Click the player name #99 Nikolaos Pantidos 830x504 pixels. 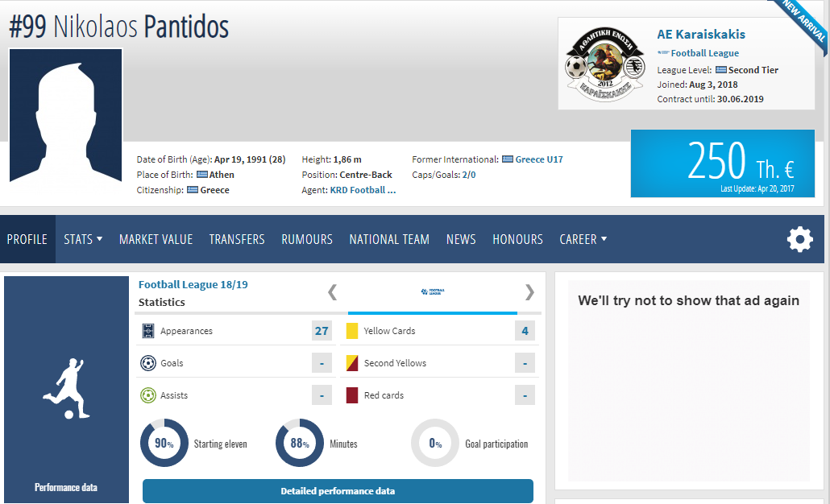119,27
